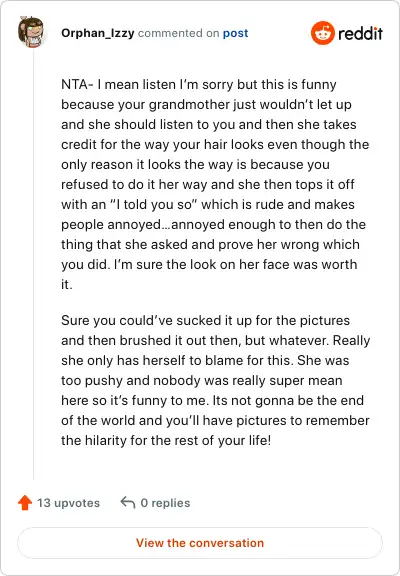Screen dimensions: 400x576
Task: Click the "0 replies" count label
Action: point(165,503)
